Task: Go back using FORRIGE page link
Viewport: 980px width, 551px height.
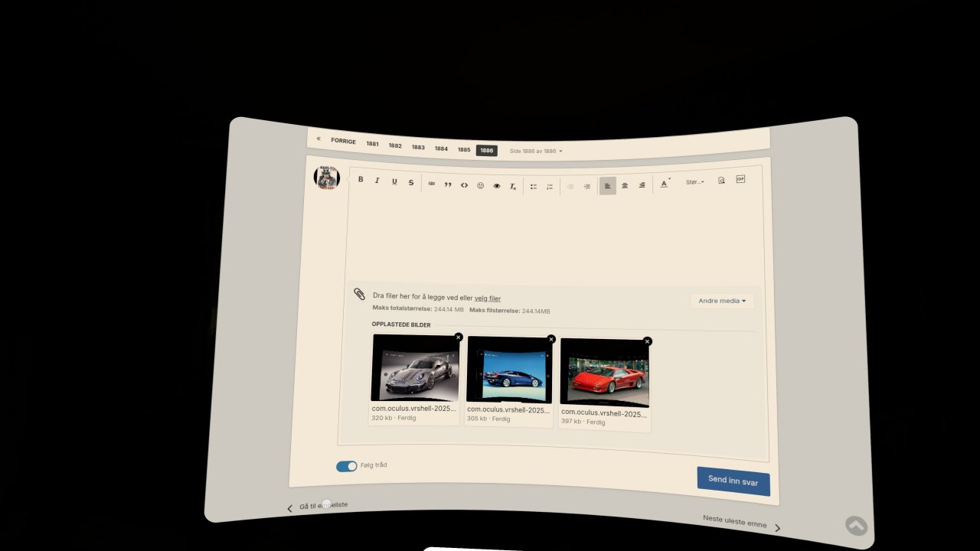Action: pyautogui.click(x=344, y=142)
